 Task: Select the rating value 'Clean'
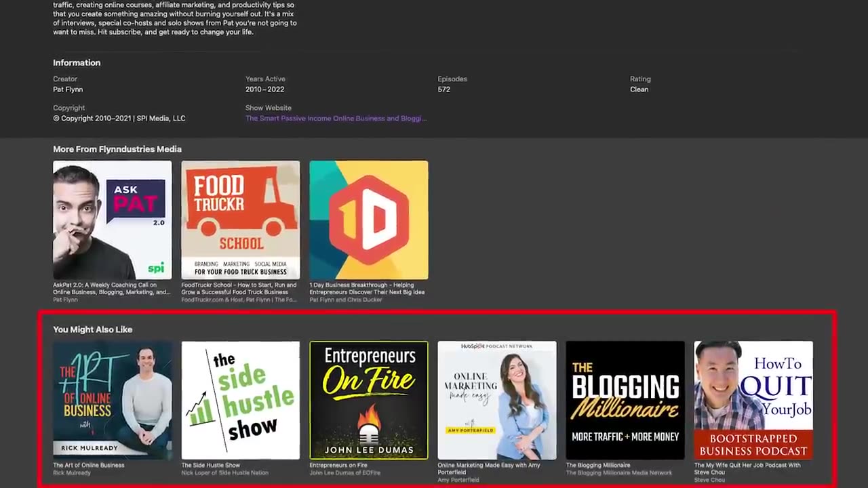pyautogui.click(x=639, y=89)
